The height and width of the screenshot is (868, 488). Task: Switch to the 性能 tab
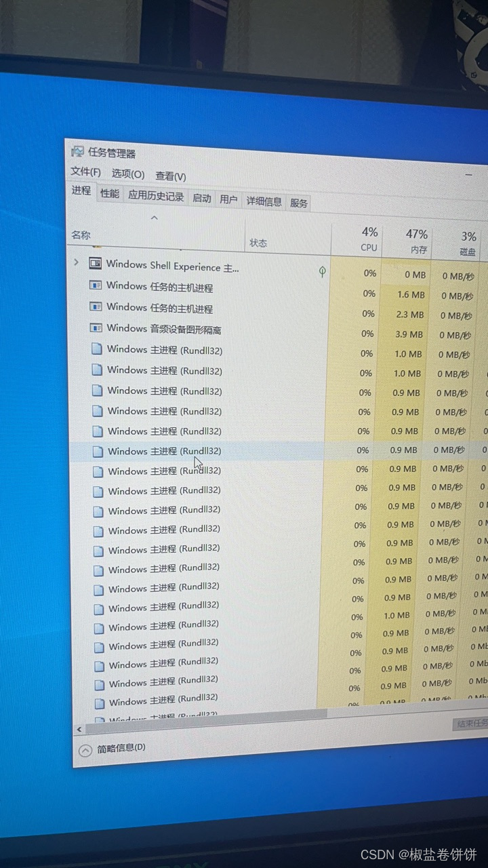(110, 193)
